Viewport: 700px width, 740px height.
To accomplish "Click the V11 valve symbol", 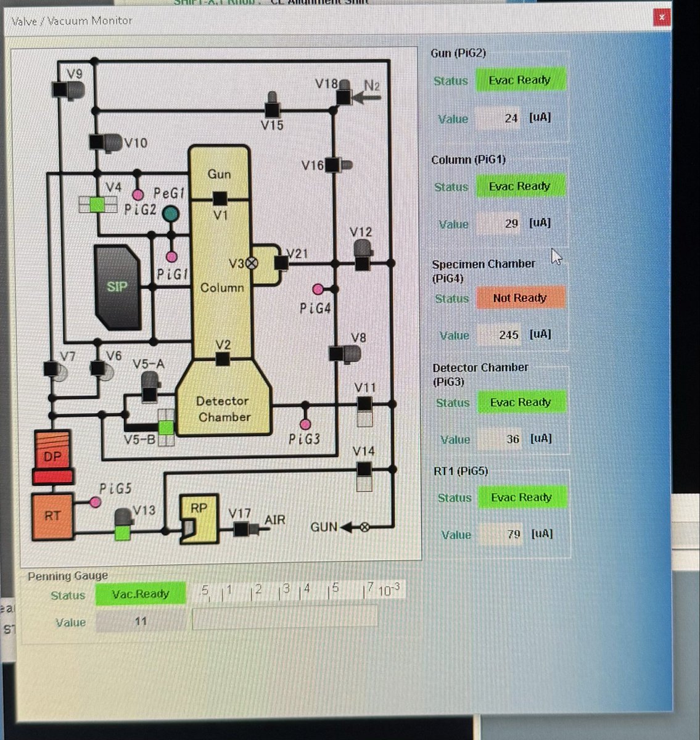I will click(364, 411).
